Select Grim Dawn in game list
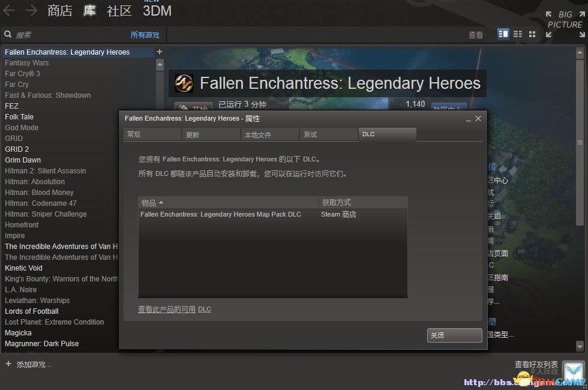Image resolution: width=588 pixels, height=390 pixels. click(x=23, y=160)
